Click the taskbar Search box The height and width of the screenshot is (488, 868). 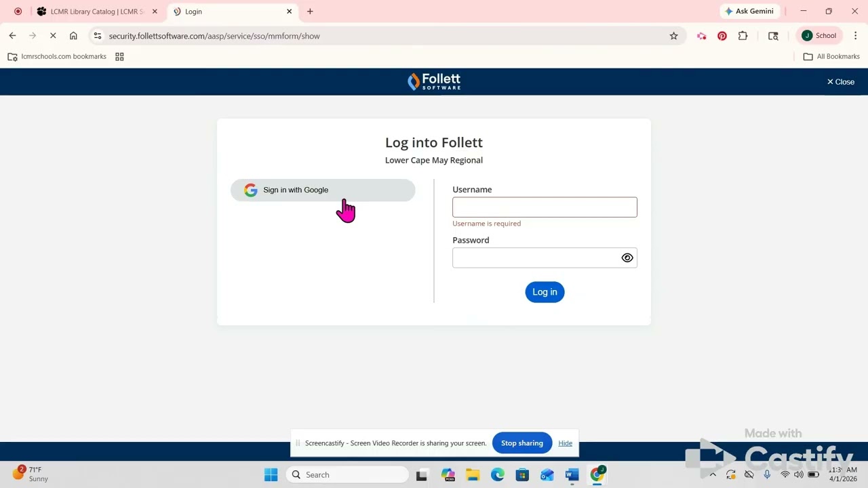(x=347, y=474)
